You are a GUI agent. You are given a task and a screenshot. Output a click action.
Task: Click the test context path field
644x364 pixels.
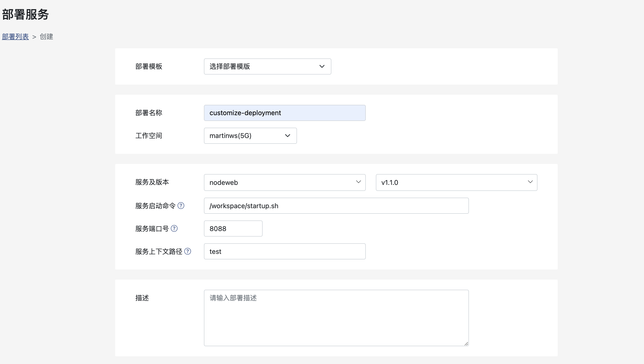coord(284,251)
